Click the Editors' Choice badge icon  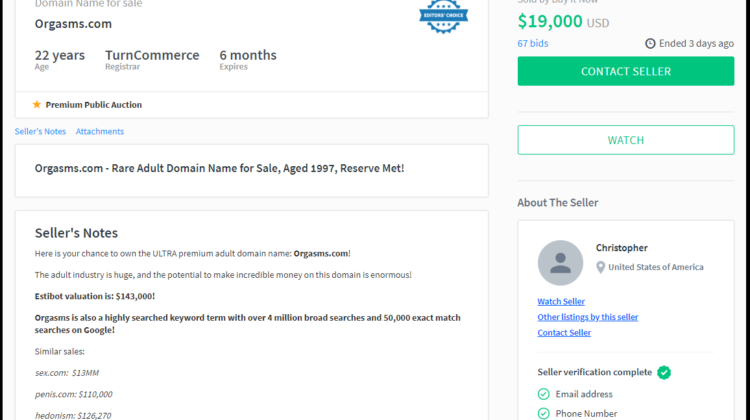point(443,16)
